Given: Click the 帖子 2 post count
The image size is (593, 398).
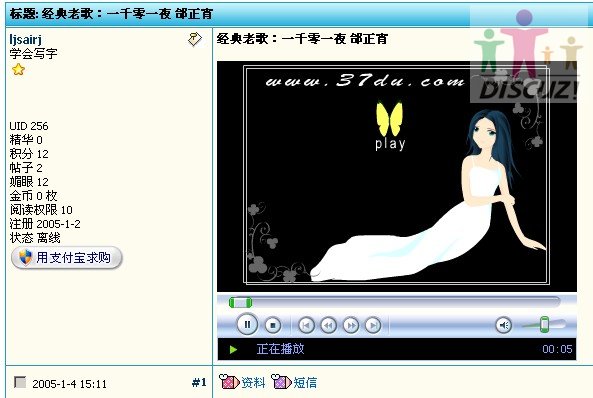Looking at the screenshot, I should pos(26,168).
